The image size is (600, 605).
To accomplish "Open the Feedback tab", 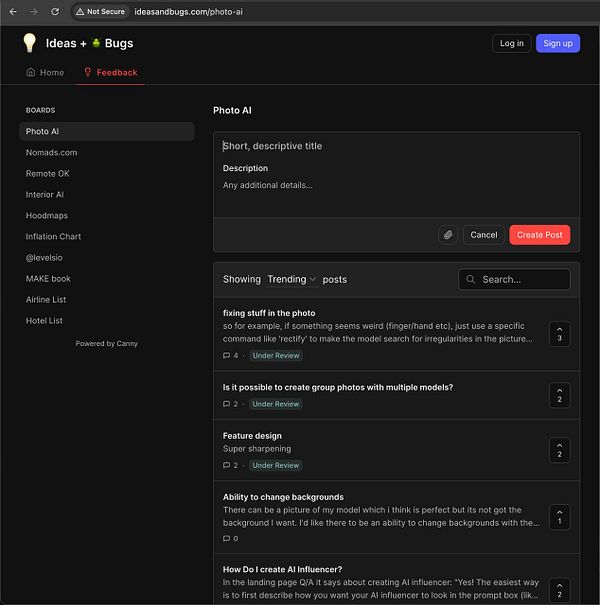I will [x=110, y=73].
